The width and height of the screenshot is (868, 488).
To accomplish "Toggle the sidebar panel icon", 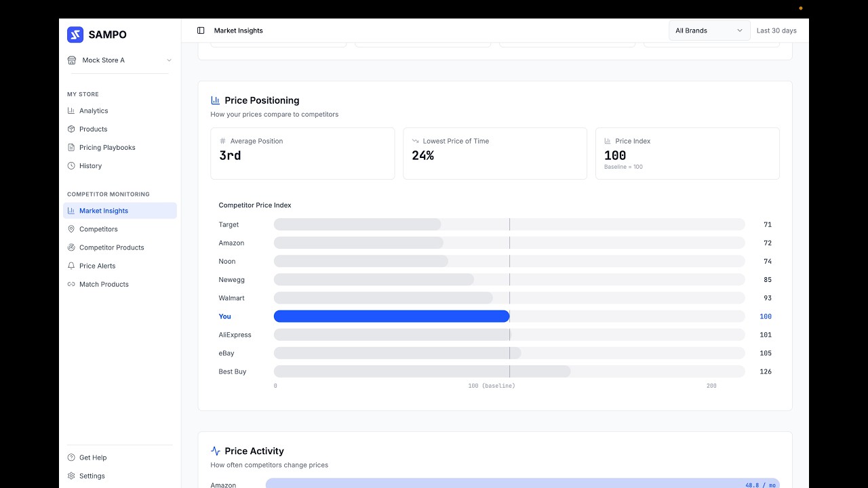I will (201, 30).
